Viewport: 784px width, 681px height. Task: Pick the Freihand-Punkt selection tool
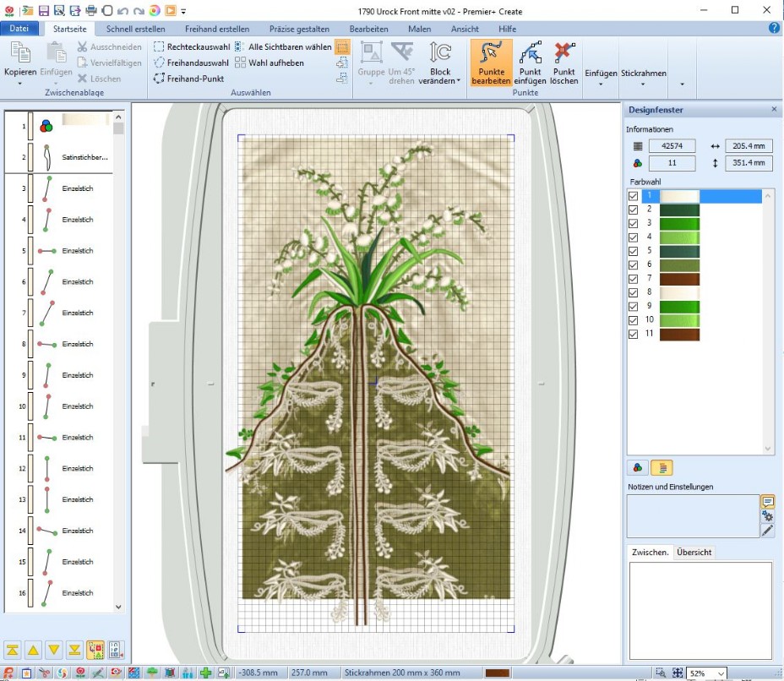click(x=188, y=78)
